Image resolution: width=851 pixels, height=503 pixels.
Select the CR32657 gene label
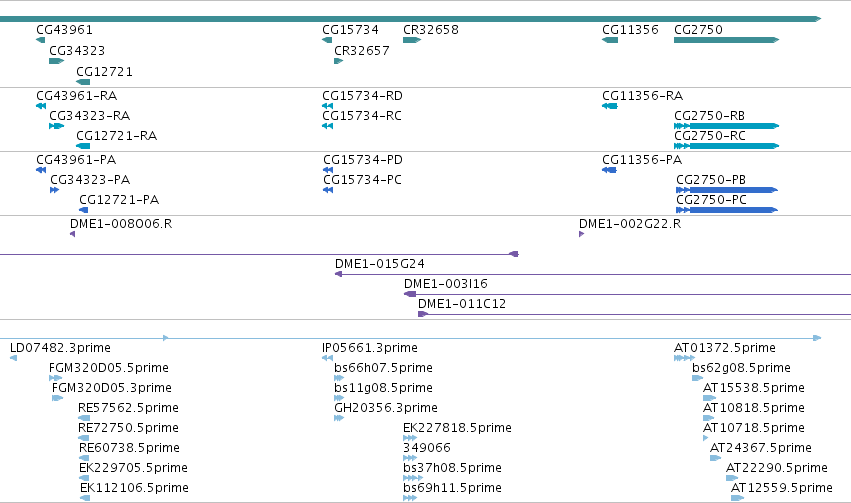pos(362,51)
